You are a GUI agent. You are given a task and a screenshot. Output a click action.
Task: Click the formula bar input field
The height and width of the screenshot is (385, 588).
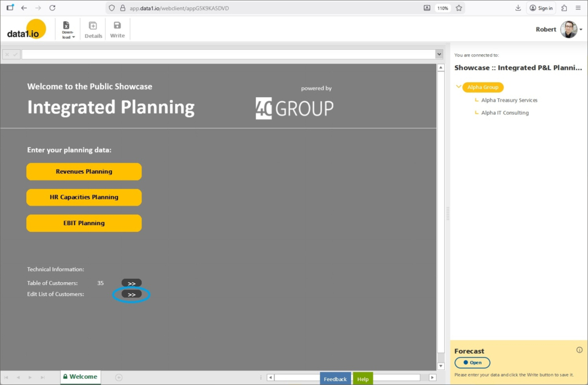(228, 54)
